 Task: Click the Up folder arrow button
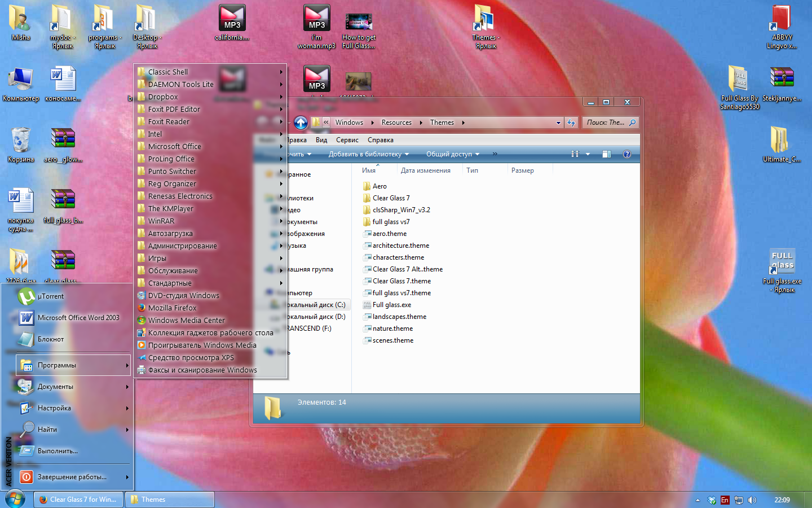click(301, 122)
